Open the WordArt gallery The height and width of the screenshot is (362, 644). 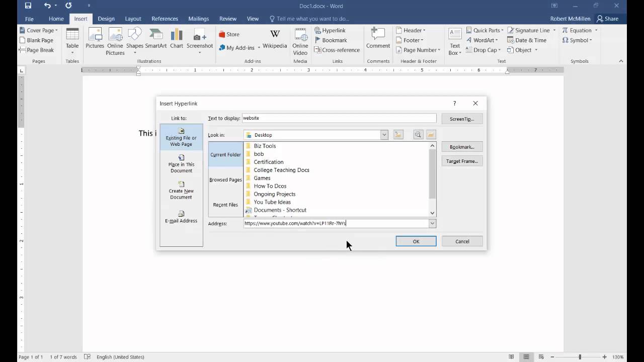click(482, 40)
